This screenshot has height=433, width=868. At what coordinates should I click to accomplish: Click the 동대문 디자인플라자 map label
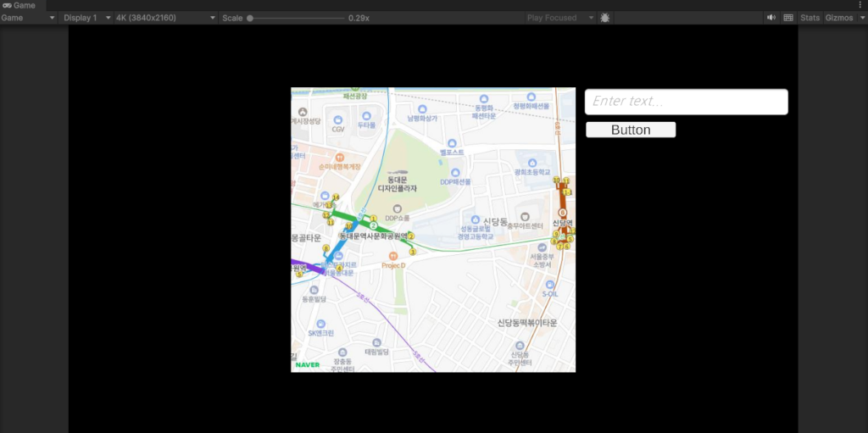tap(397, 185)
